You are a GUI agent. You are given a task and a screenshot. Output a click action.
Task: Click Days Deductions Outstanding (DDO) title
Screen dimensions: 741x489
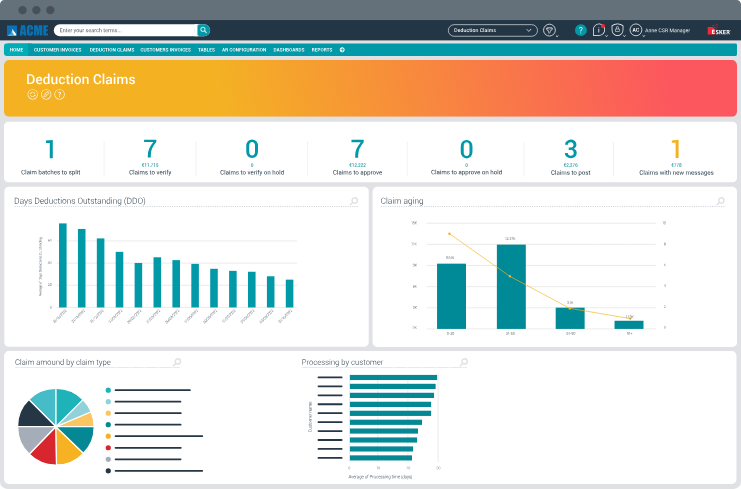(80, 201)
